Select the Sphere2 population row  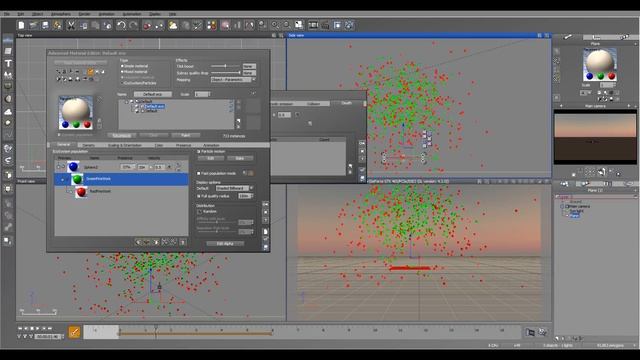pos(122,167)
